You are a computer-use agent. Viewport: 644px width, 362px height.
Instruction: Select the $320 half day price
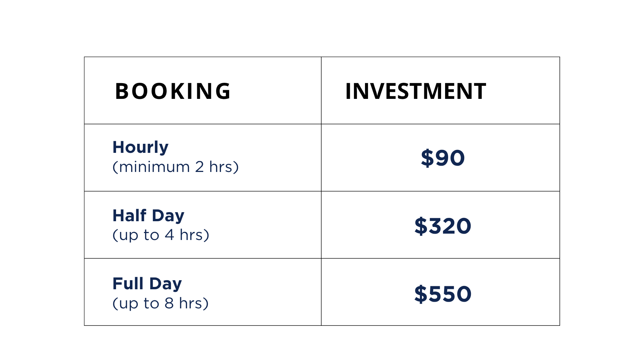[443, 226]
